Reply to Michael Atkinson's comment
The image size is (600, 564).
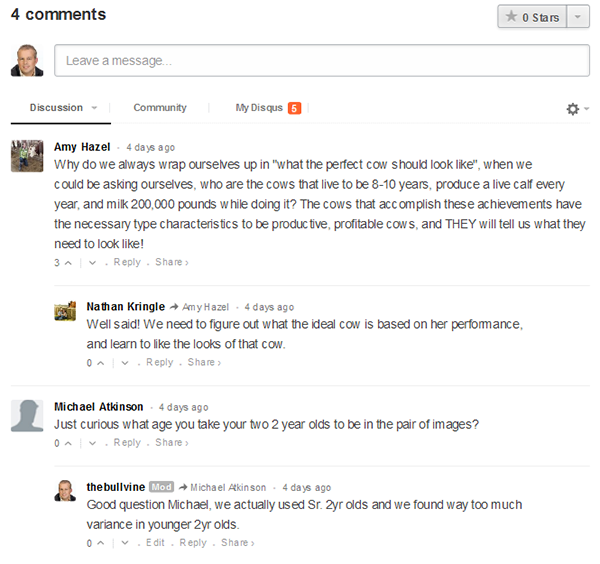(127, 443)
